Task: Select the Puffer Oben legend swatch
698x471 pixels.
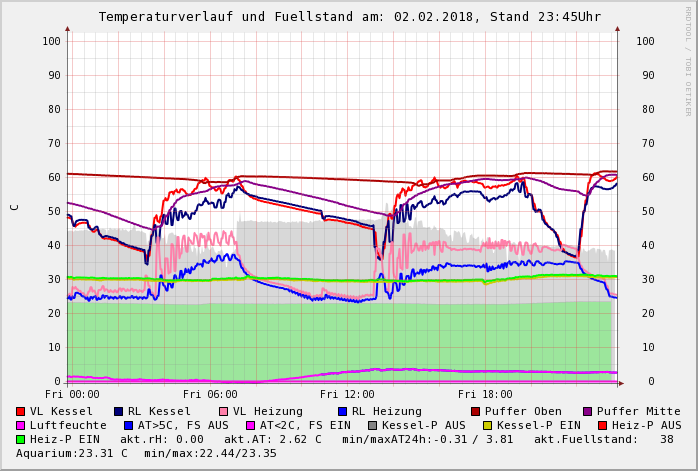Action: pos(475,411)
